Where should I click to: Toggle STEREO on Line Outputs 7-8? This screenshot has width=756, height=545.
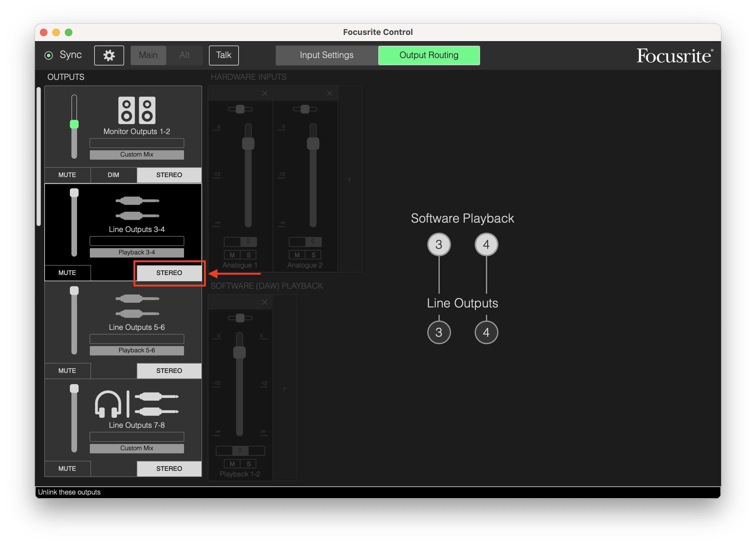coord(169,469)
